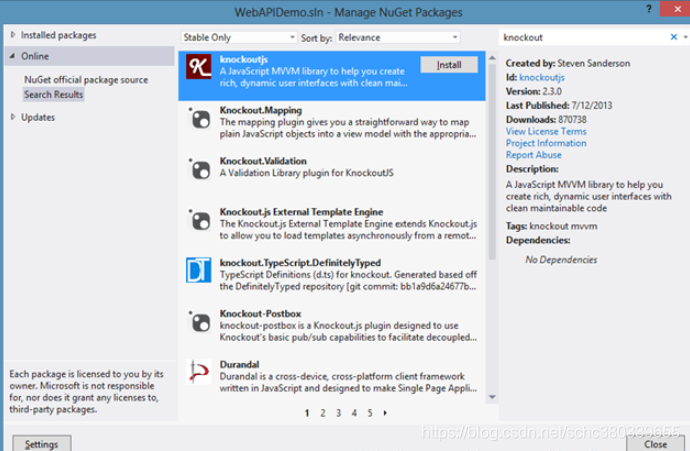Image resolution: width=690 pixels, height=451 pixels.
Task: Go to results page 2
Action: click(323, 413)
